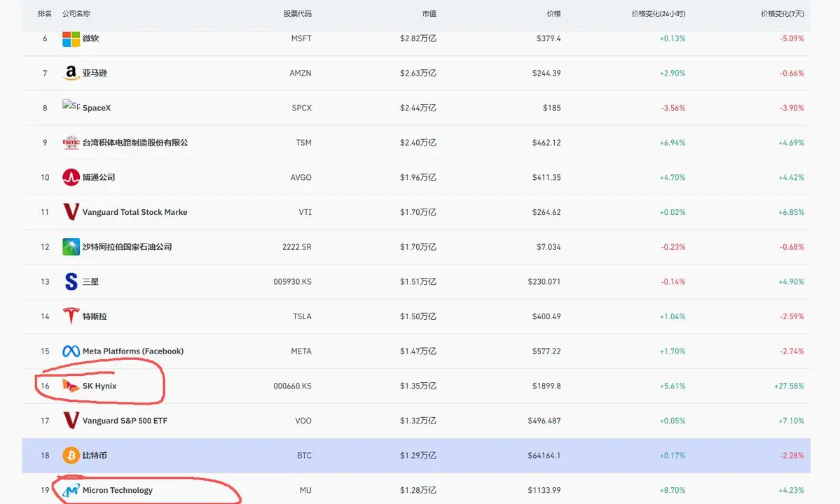Click the $462.12 TSM price

[546, 143]
